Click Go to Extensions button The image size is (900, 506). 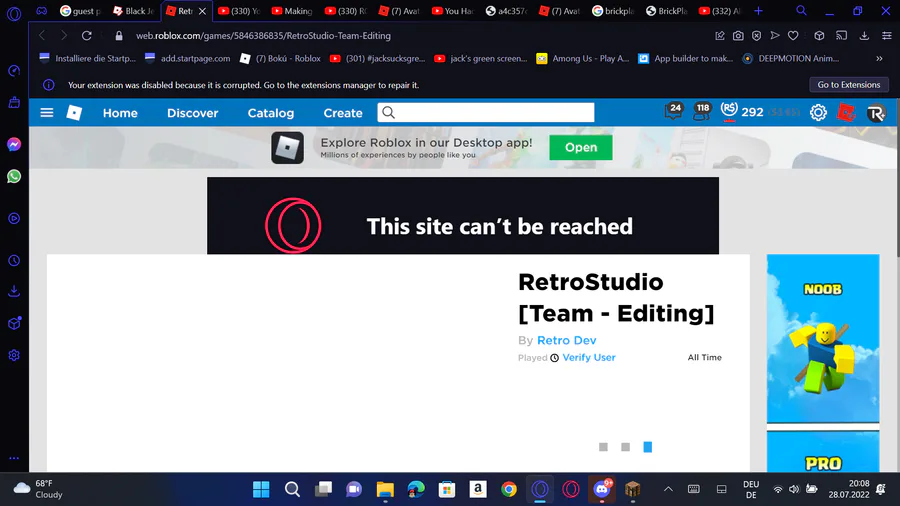848,84
